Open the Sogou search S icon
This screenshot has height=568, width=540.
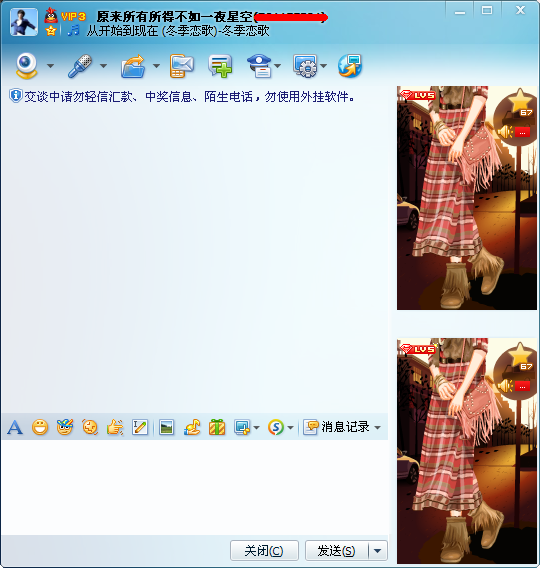(x=276, y=427)
